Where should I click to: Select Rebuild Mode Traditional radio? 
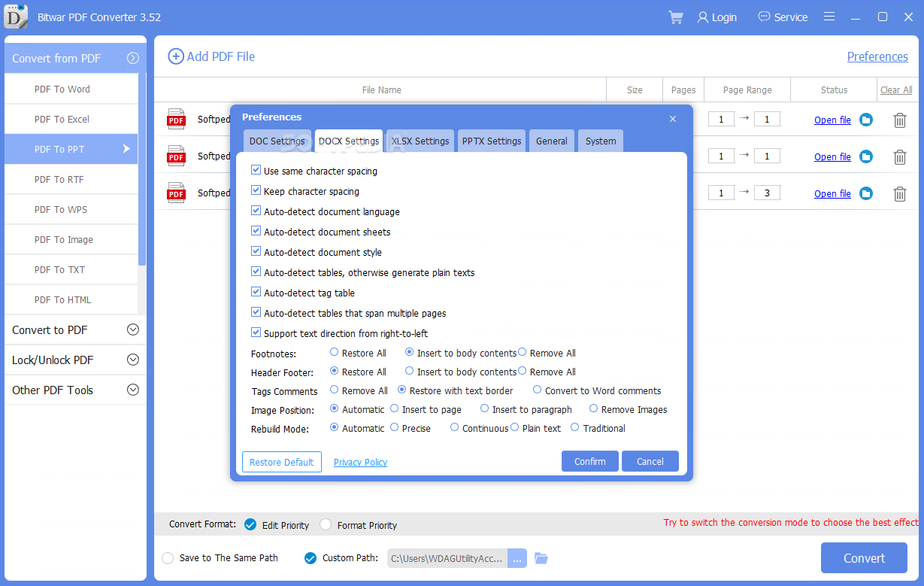(574, 427)
